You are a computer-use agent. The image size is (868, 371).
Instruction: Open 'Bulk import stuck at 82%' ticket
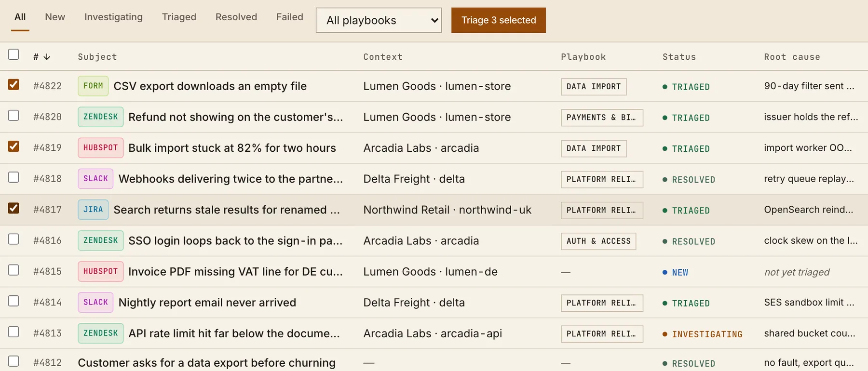232,148
